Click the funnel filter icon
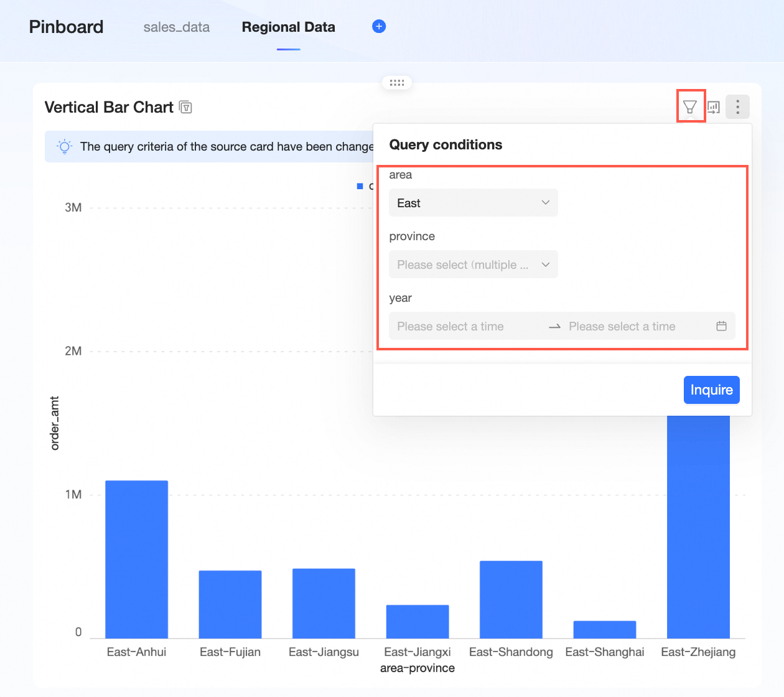 click(x=689, y=107)
